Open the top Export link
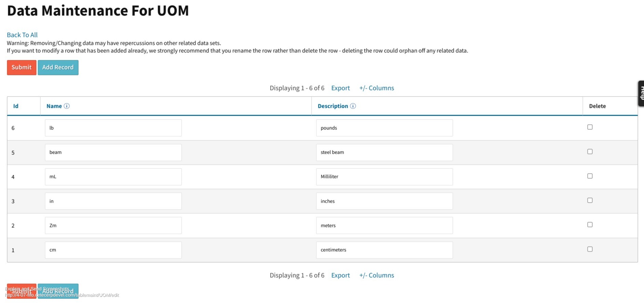 tap(341, 88)
